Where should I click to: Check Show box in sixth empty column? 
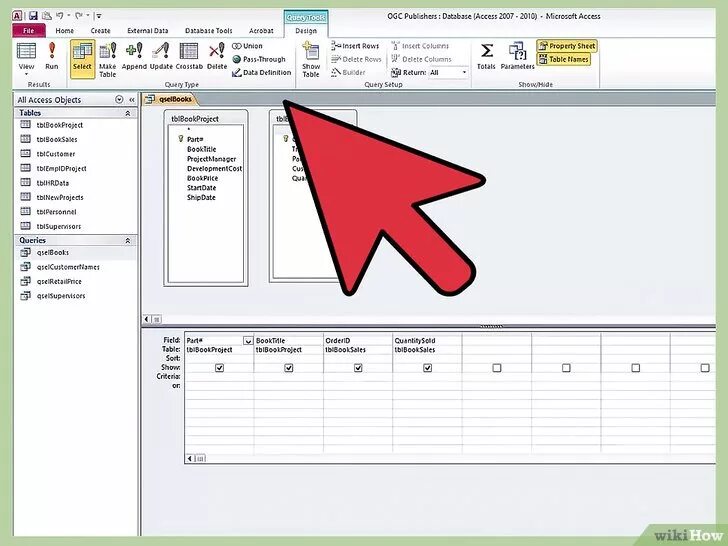pos(566,368)
